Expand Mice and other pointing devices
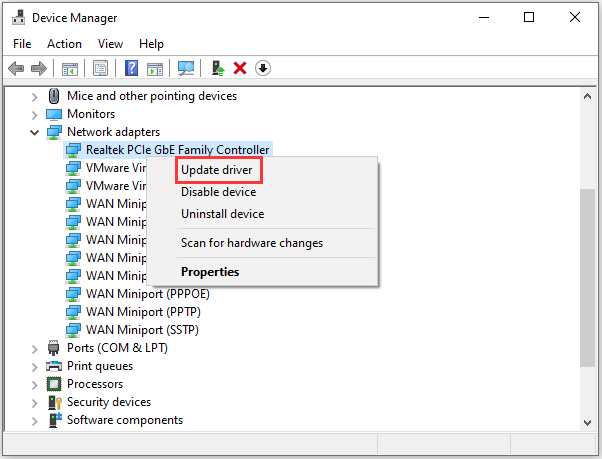The width and height of the screenshot is (602, 459). pos(35,96)
